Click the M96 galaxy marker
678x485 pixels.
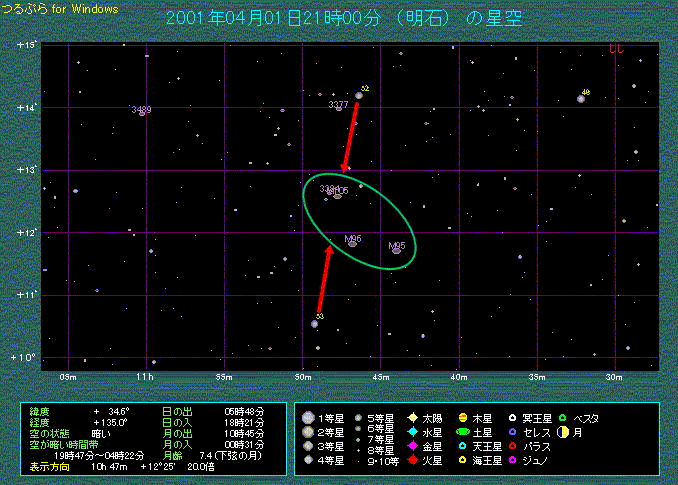(353, 243)
